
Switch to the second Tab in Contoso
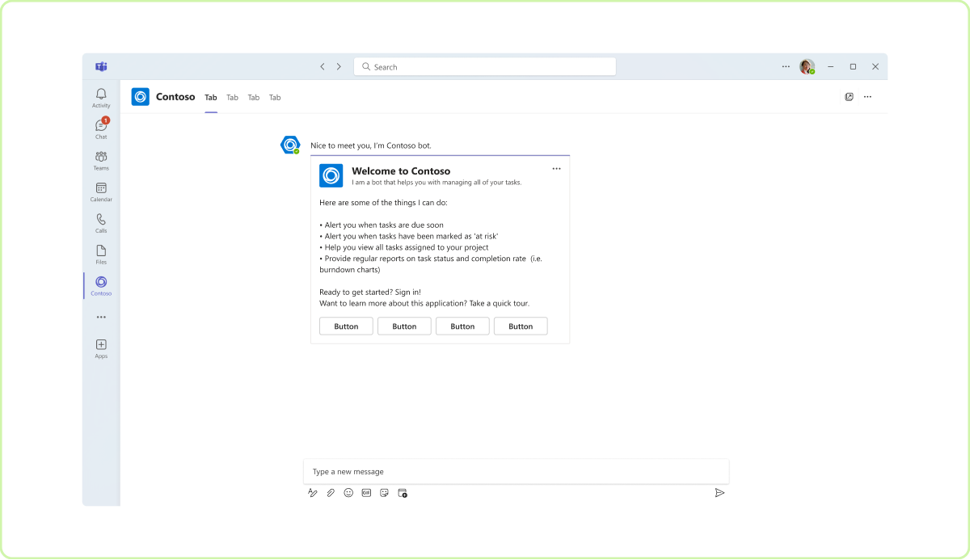232,97
